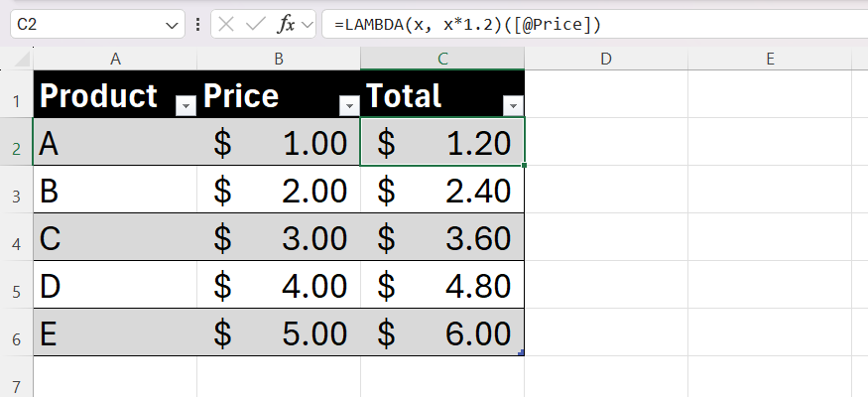Select all cells with corner triangle
The image size is (868, 397).
click(x=22, y=60)
